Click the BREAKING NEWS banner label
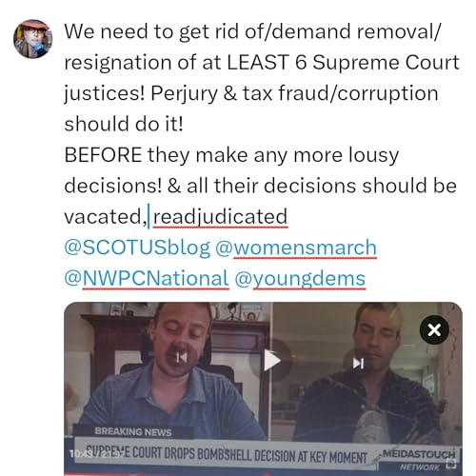This screenshot has height=476, width=476. pyautogui.click(x=133, y=432)
